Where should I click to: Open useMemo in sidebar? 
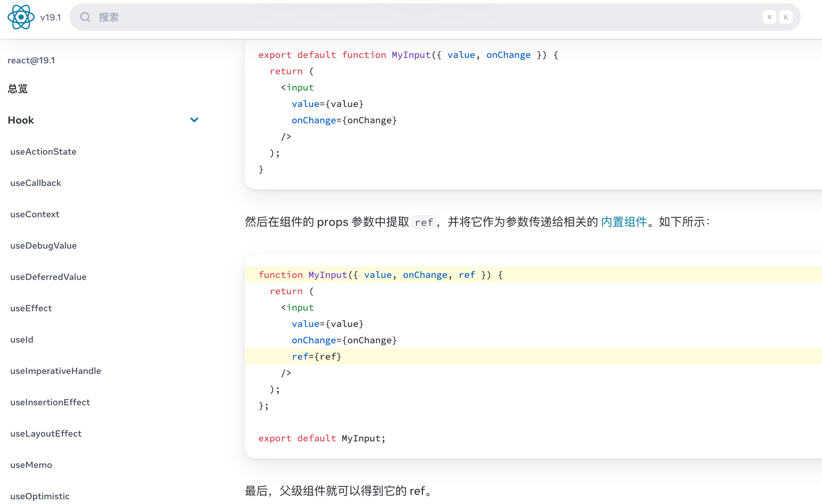pyautogui.click(x=31, y=465)
